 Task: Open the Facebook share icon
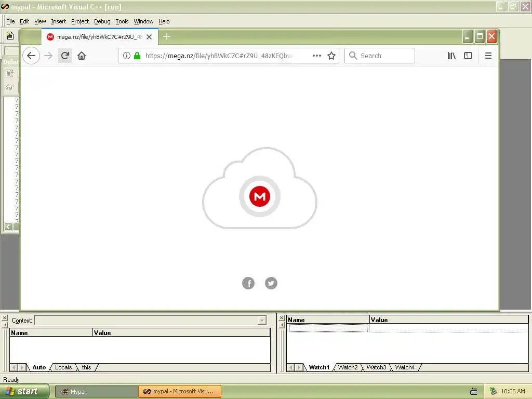(x=248, y=283)
